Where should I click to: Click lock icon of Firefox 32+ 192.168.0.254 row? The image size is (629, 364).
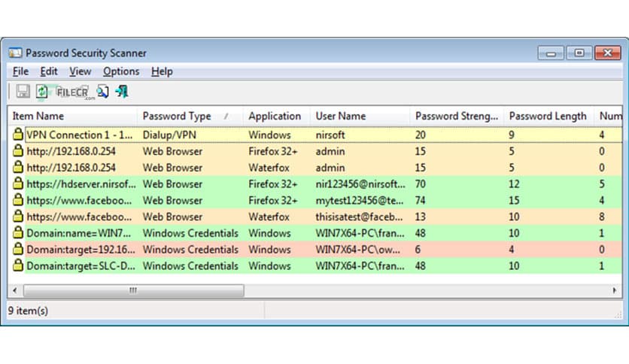pyautogui.click(x=17, y=150)
